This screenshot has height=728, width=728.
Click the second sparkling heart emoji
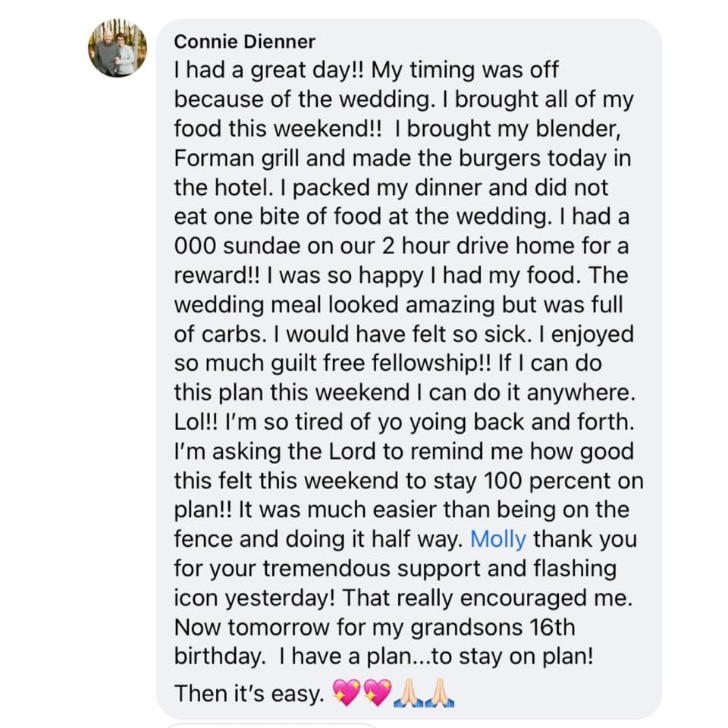(378, 692)
